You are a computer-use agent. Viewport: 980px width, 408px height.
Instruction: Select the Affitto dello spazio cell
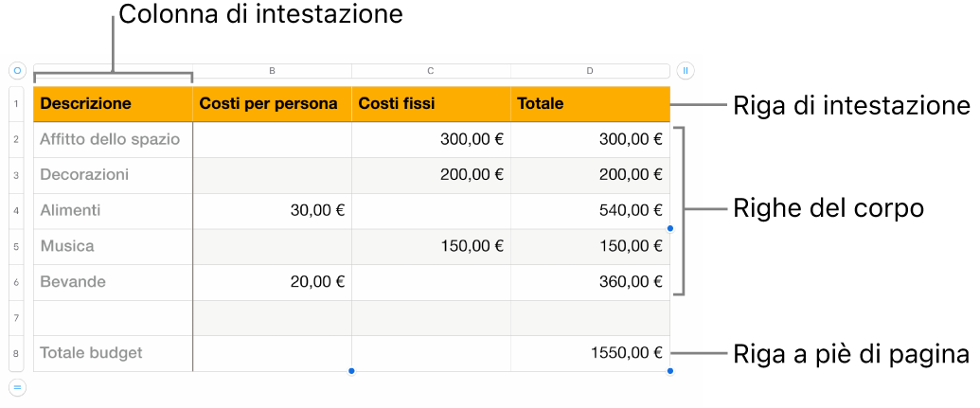pos(113,139)
